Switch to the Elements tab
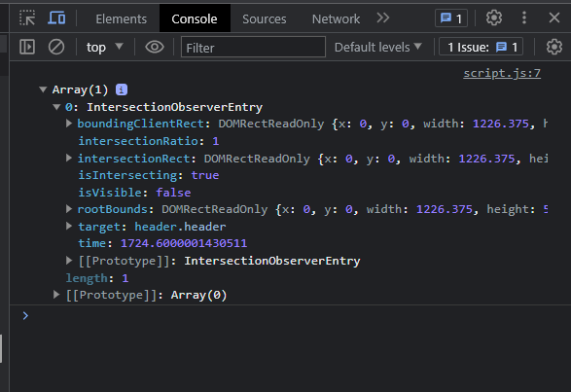The height and width of the screenshot is (392, 571). (x=121, y=18)
